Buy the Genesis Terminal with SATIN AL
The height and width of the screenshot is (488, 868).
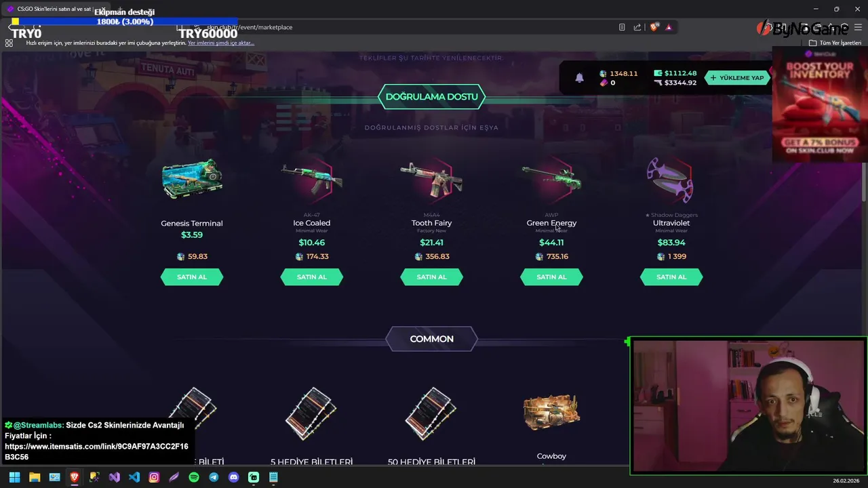[x=192, y=277]
